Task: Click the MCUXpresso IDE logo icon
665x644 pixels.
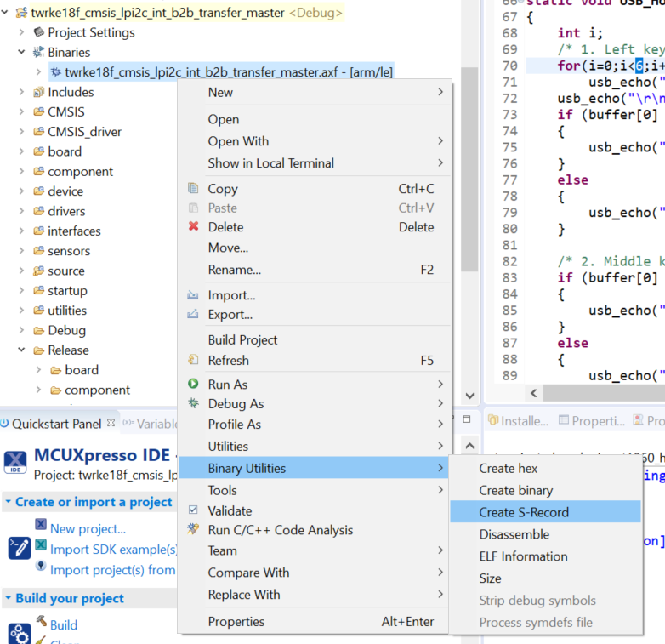Action: pos(15,462)
